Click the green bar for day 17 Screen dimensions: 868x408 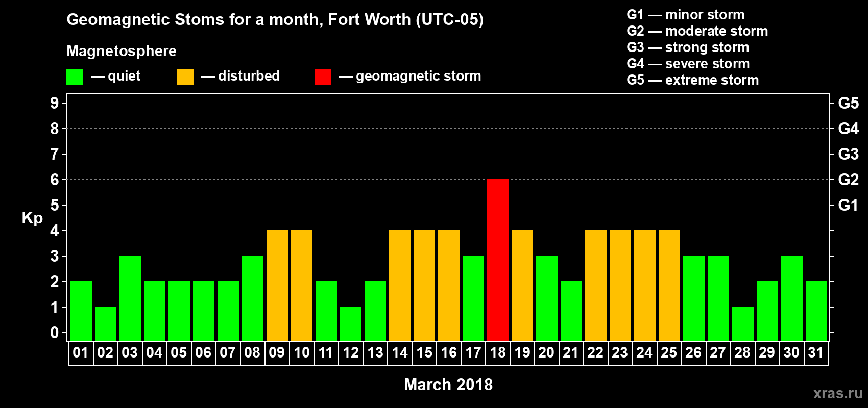[473, 298]
